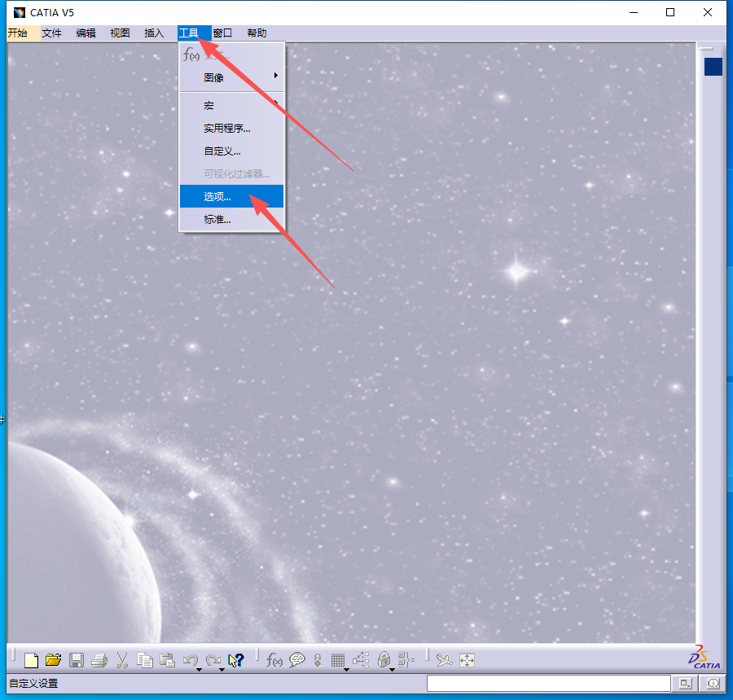This screenshot has width=733, height=700.
Task: Click the blue square at top right
Action: (x=713, y=67)
